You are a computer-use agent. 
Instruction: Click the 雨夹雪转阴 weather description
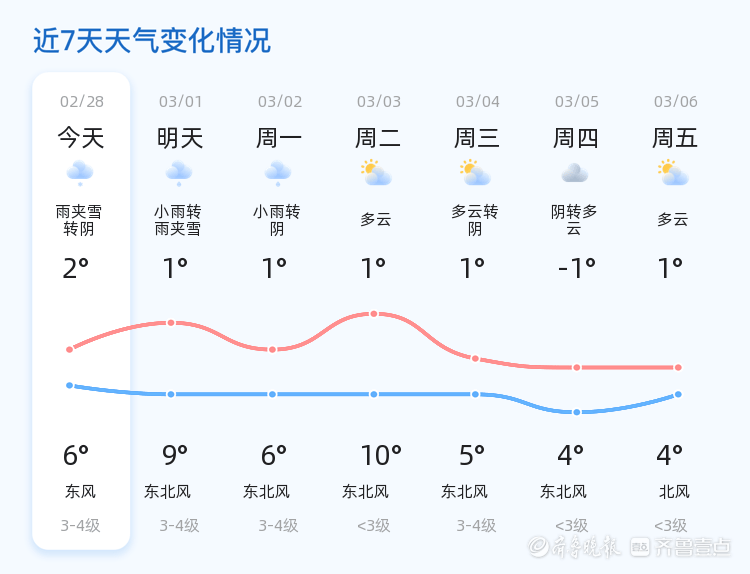pos(79,220)
